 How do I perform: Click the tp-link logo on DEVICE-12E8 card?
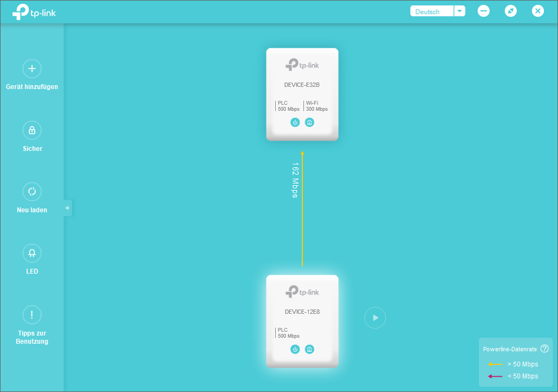point(302,292)
